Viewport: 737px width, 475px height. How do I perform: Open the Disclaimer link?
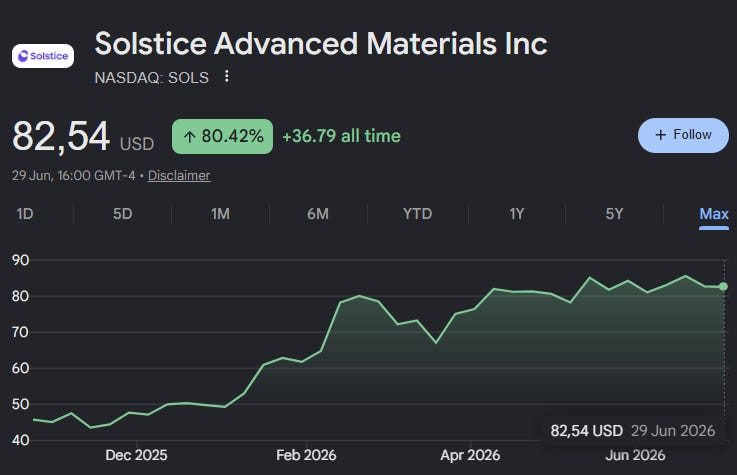(x=179, y=176)
